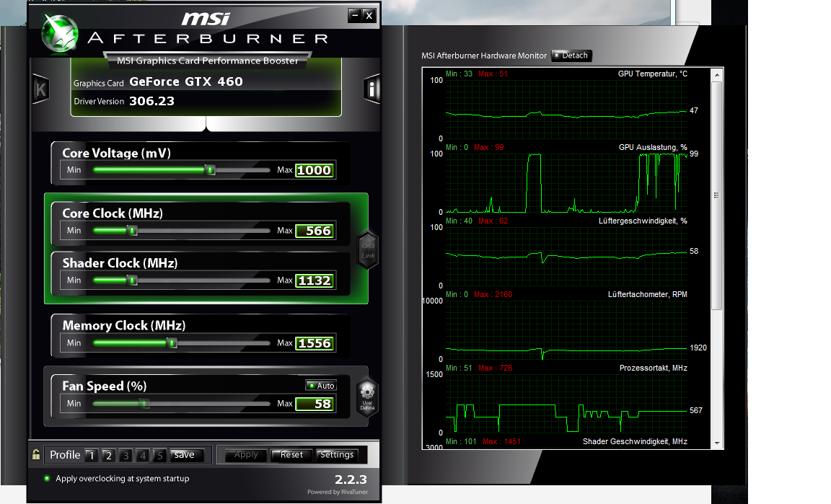Viewport: 831px width, 504px height.
Task: Click the version number 2.2.3
Action: (351, 479)
